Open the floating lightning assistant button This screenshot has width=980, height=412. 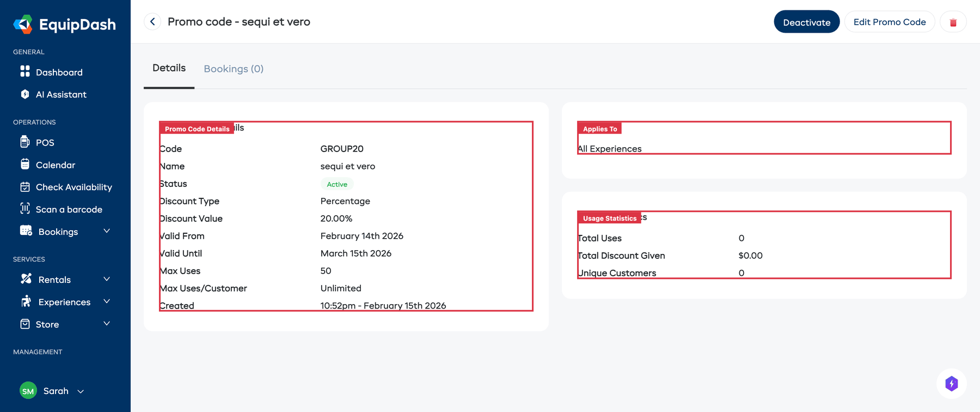(x=952, y=384)
